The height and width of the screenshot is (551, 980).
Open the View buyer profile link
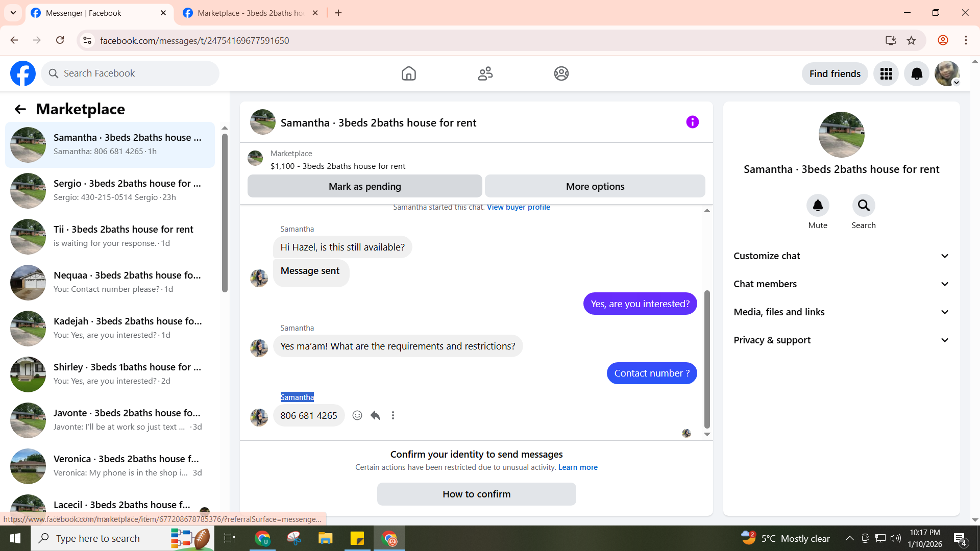tap(518, 207)
